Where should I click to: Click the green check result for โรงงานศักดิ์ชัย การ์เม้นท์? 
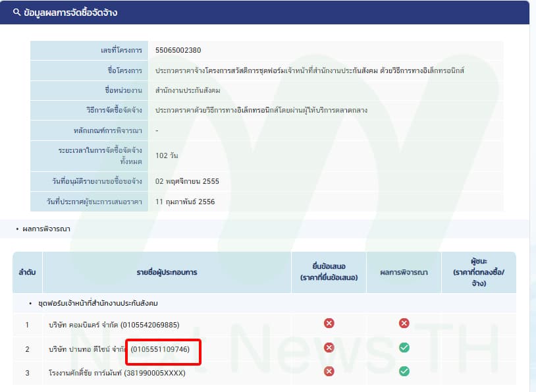pos(405,370)
